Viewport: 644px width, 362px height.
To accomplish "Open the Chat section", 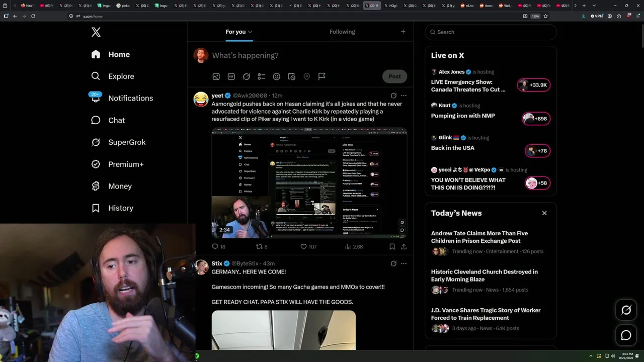I will point(108,120).
